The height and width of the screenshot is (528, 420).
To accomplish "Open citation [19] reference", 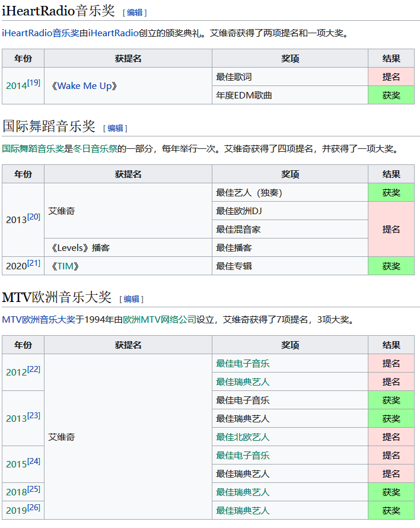I will pos(34,83).
